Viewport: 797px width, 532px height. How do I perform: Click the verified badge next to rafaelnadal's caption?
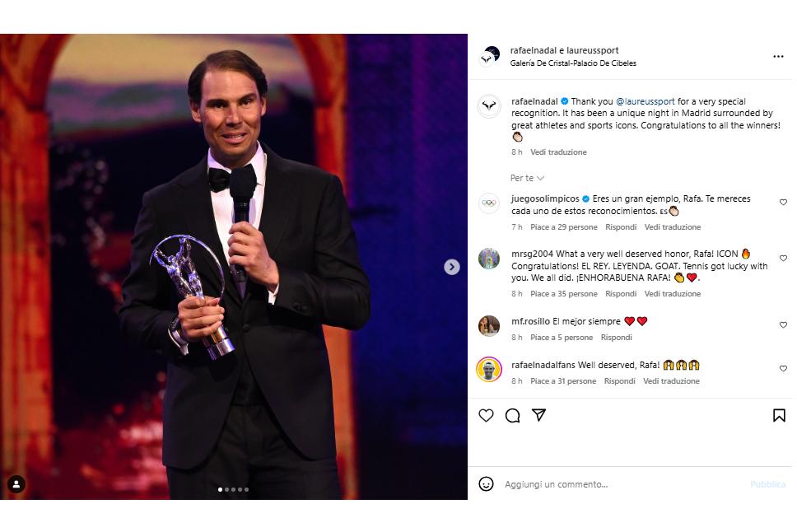click(564, 101)
